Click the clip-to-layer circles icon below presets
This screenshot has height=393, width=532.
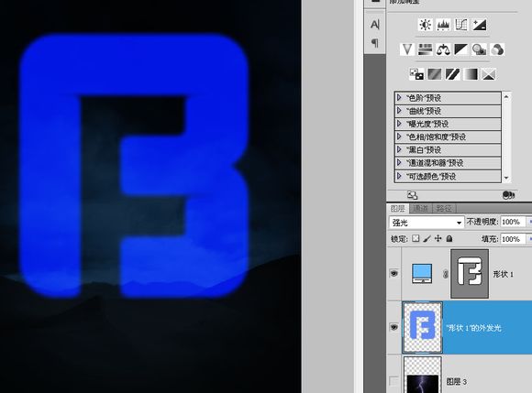click(508, 195)
